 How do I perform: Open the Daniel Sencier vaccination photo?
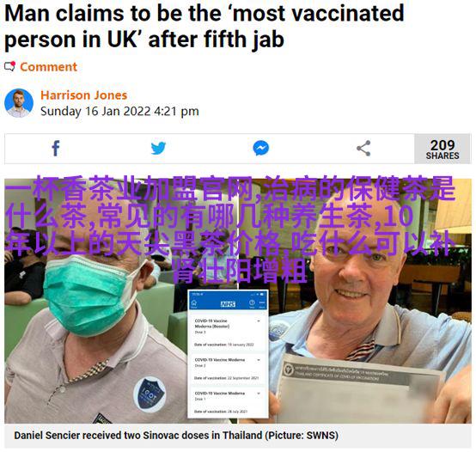point(238,301)
